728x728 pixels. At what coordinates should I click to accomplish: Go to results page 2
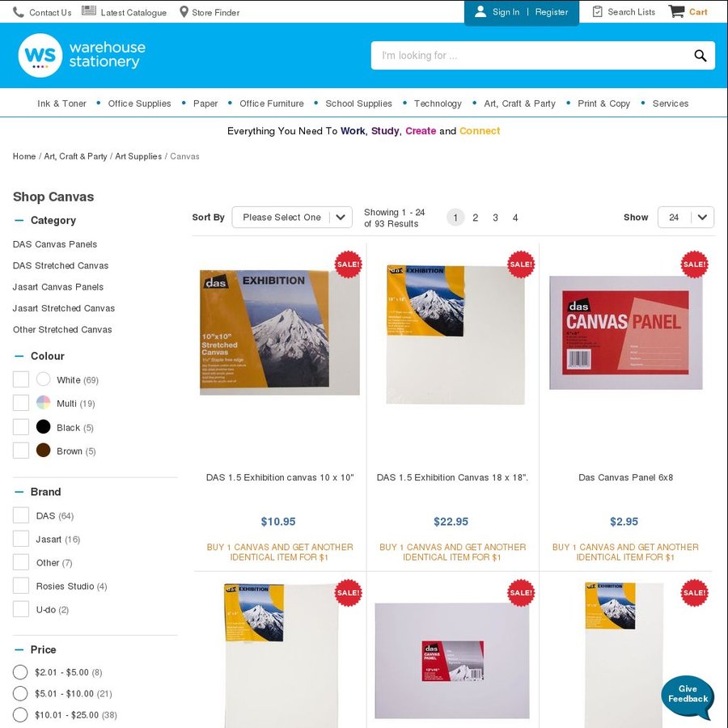(475, 218)
